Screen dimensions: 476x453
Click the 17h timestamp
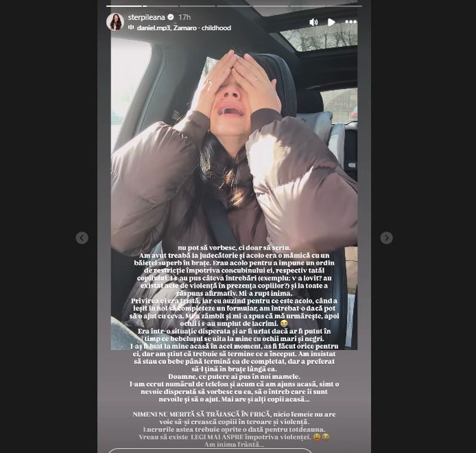pos(185,17)
